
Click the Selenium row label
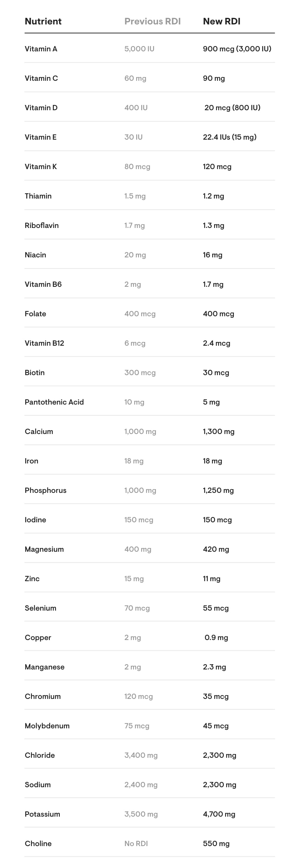pyautogui.click(x=40, y=608)
